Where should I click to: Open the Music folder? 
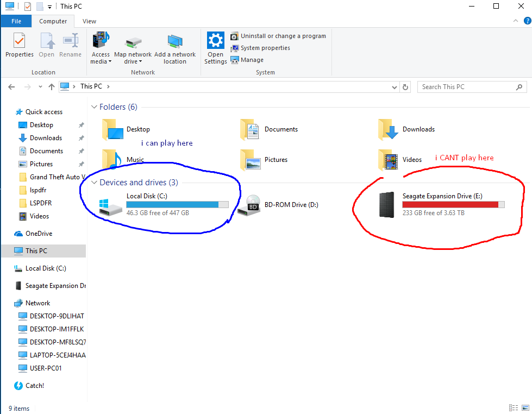(123, 160)
